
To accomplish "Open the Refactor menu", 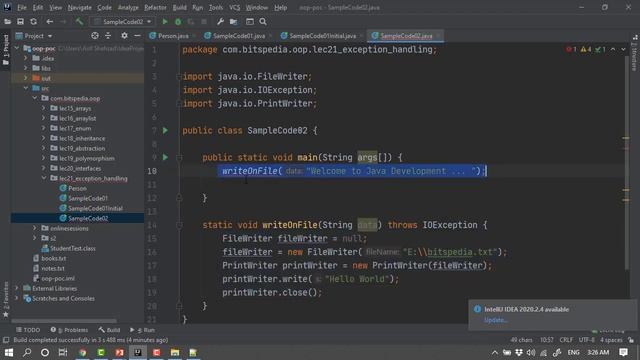I will pos(156,7).
